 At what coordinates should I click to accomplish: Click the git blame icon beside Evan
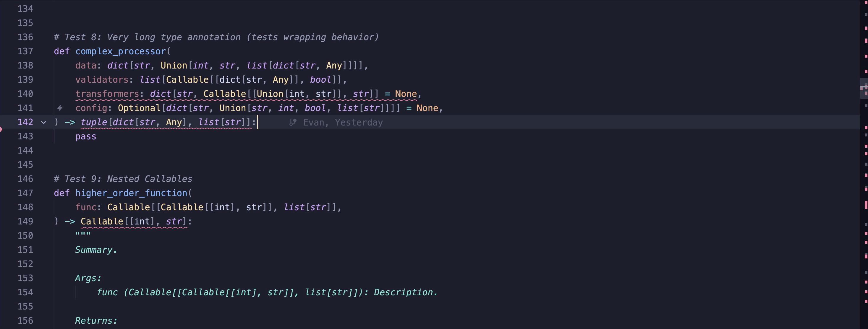point(292,122)
